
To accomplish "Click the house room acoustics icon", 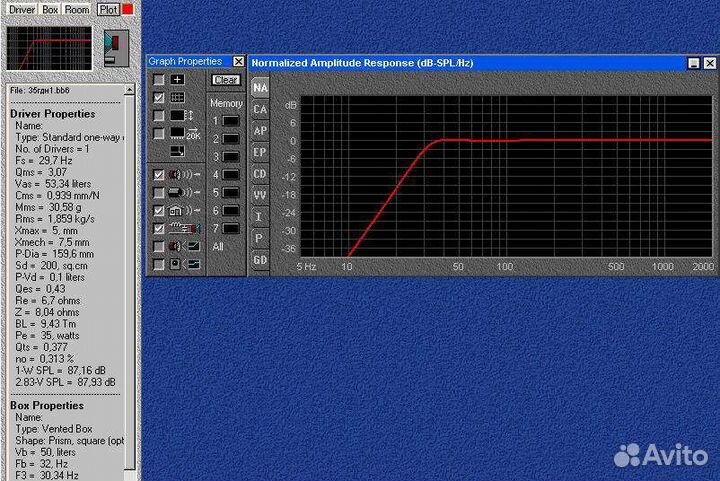I will click(x=184, y=211).
